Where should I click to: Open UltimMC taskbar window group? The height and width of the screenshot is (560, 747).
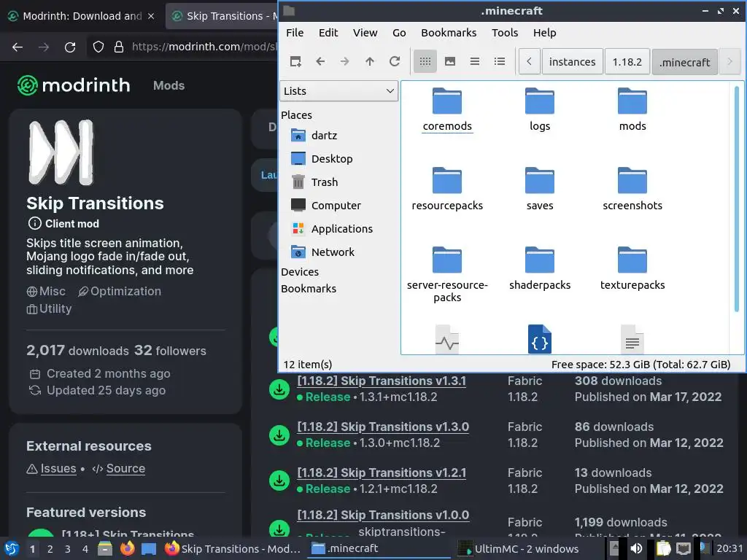(x=519, y=549)
